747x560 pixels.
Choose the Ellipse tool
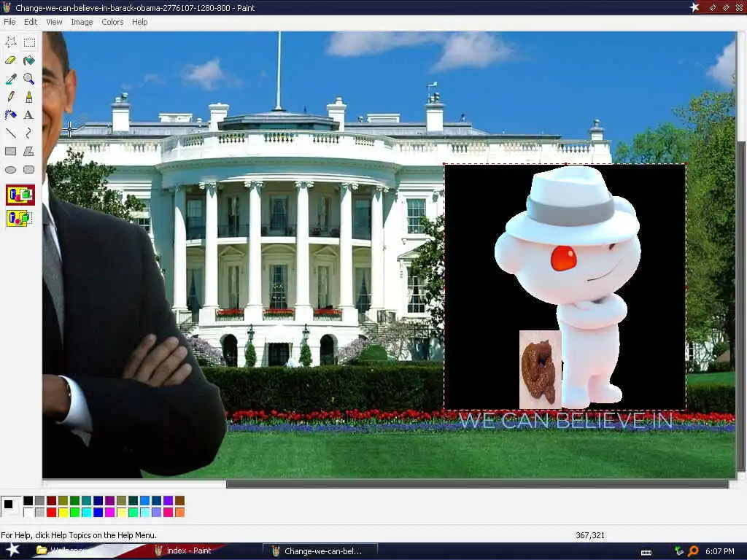tap(10, 169)
